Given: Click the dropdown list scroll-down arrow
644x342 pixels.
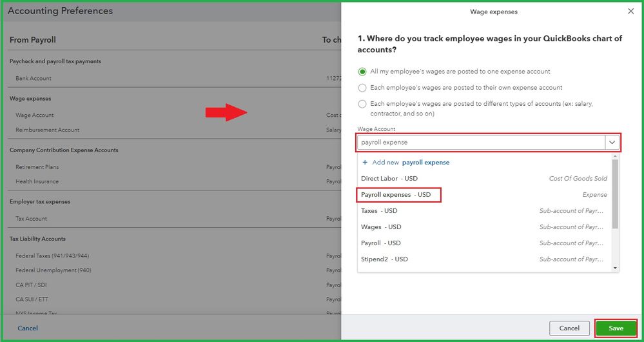Looking at the screenshot, I should 615,267.
